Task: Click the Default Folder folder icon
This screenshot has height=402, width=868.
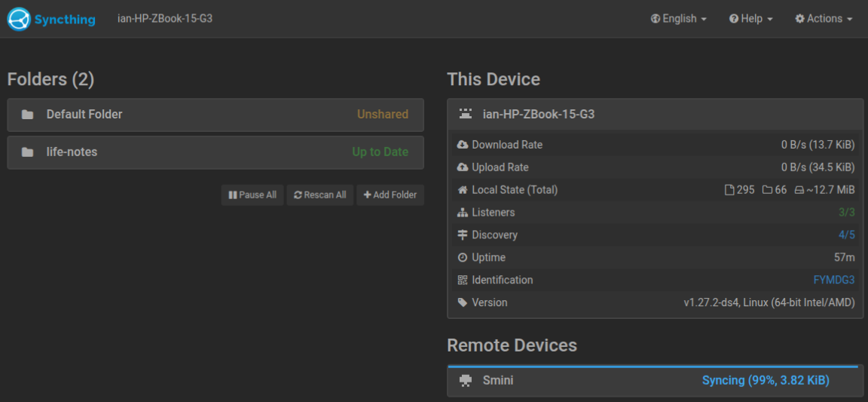Action: [27, 115]
